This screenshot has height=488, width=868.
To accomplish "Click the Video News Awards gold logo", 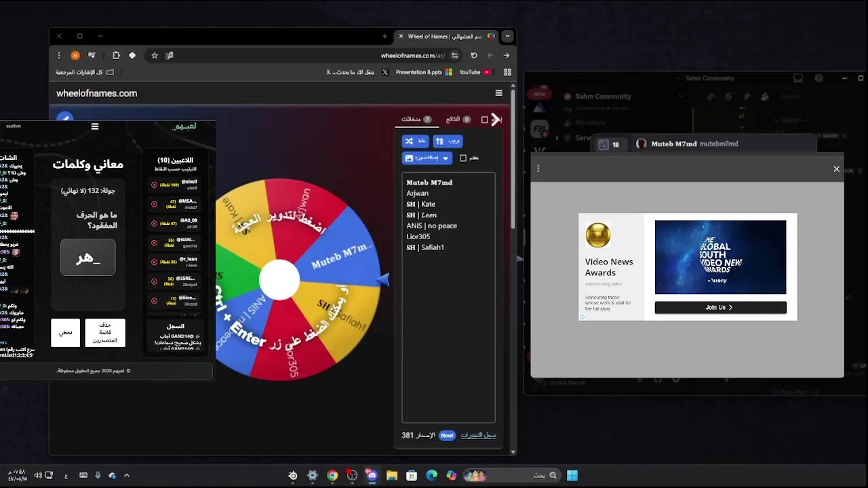I will [x=598, y=235].
